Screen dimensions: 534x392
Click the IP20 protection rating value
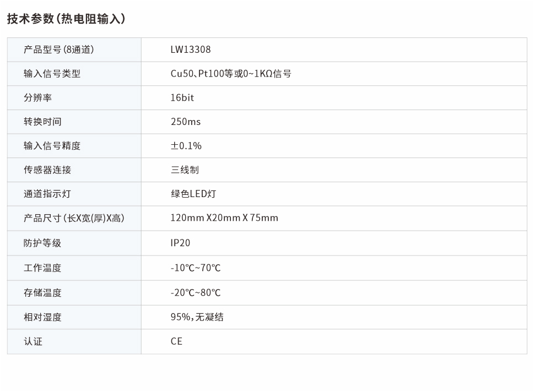(180, 243)
